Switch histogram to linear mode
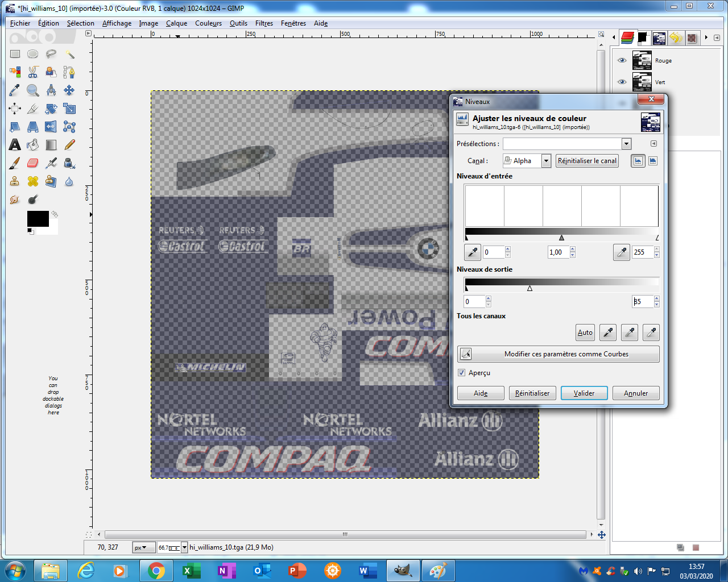The image size is (728, 582). 638,161
